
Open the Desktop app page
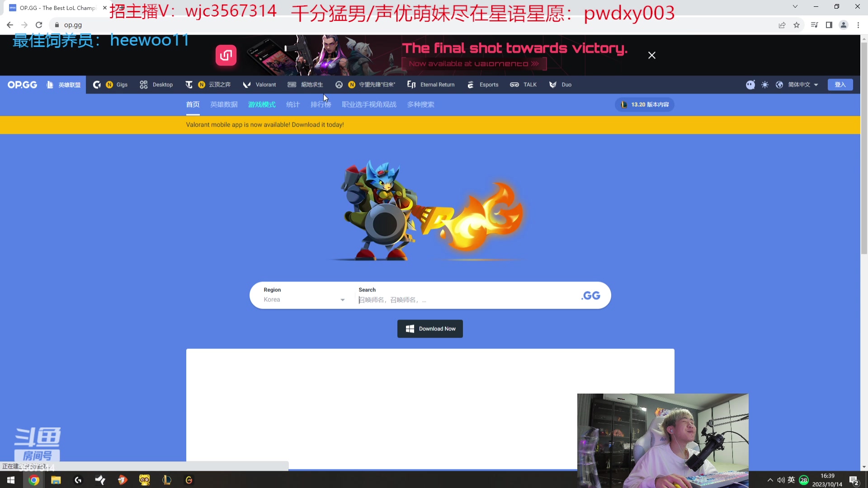(x=156, y=84)
